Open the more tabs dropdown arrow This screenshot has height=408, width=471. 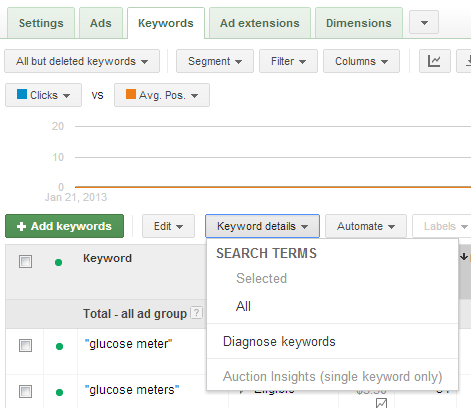coord(424,23)
